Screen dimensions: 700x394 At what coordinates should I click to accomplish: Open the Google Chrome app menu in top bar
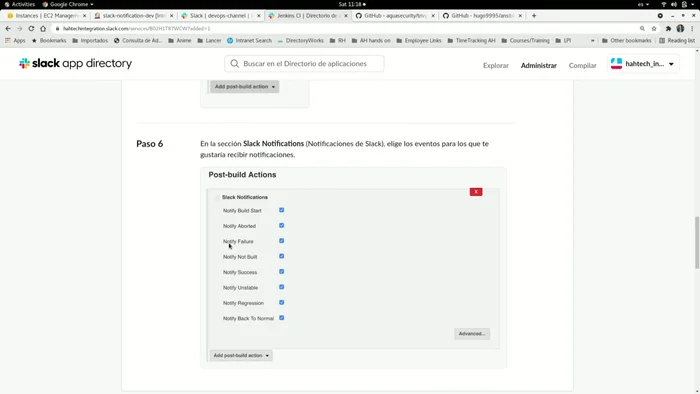(x=68, y=4)
